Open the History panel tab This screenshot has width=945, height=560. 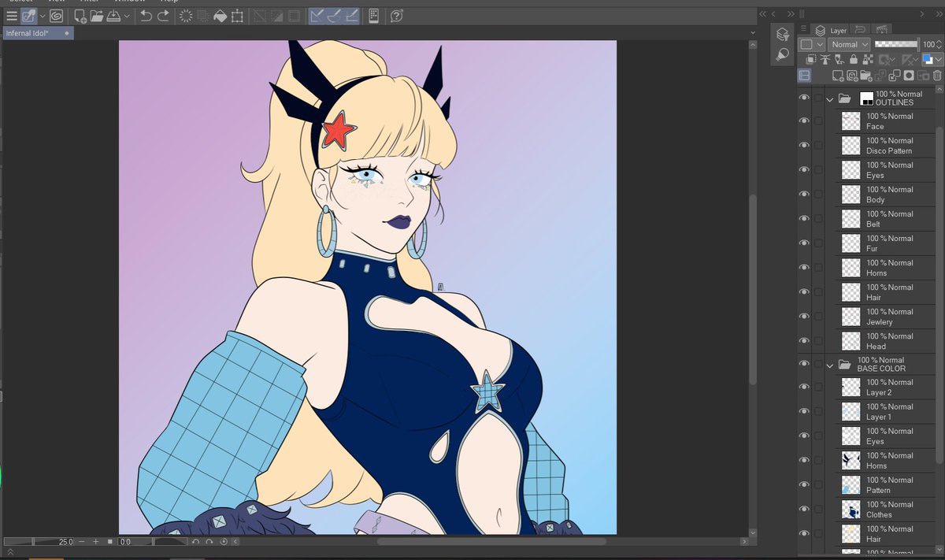(x=860, y=30)
